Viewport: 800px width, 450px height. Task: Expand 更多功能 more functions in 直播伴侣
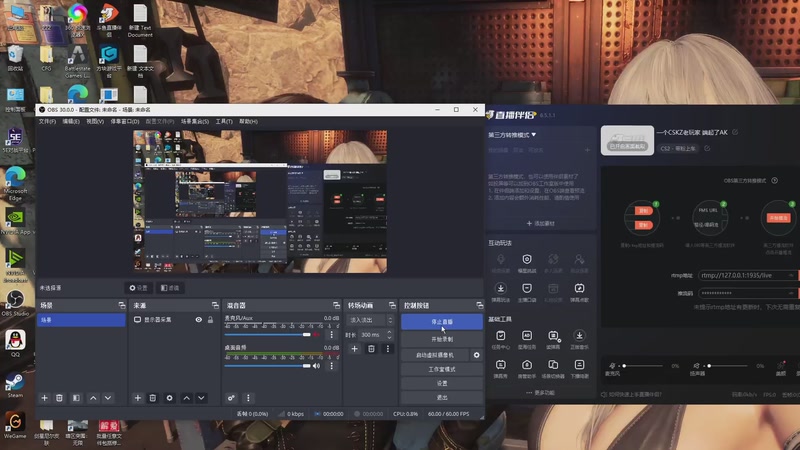click(x=540, y=393)
